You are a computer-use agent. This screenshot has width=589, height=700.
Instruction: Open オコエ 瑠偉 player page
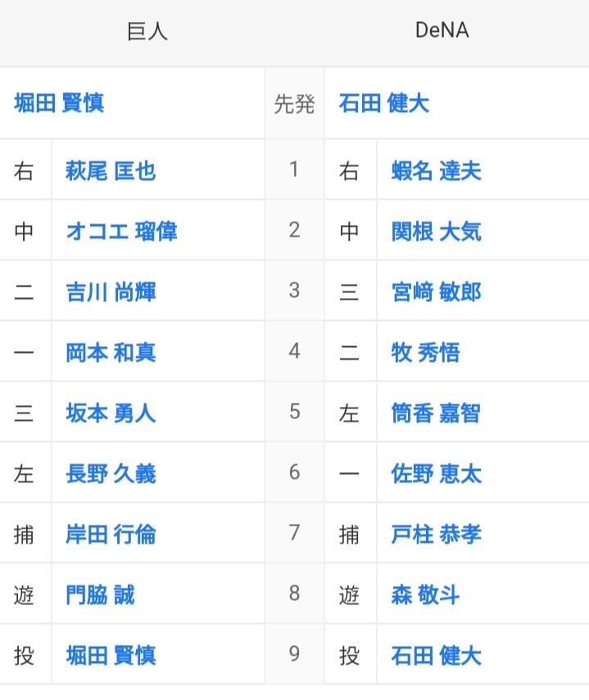tap(121, 231)
